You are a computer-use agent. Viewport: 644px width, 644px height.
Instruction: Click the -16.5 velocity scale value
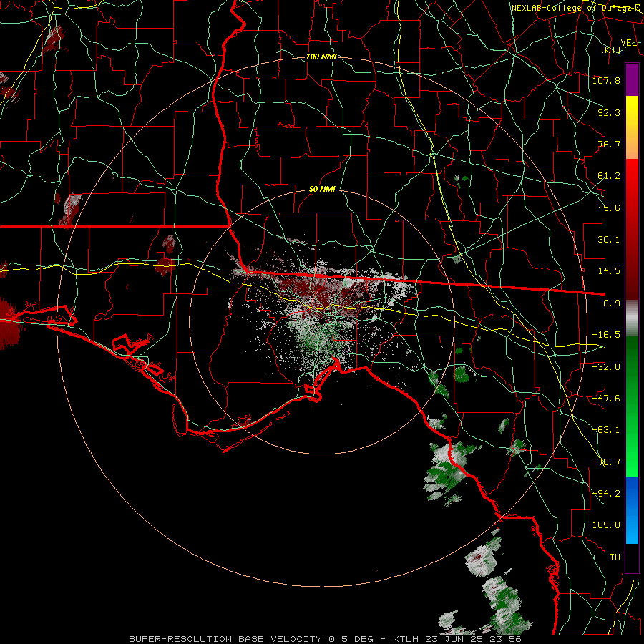click(x=606, y=335)
